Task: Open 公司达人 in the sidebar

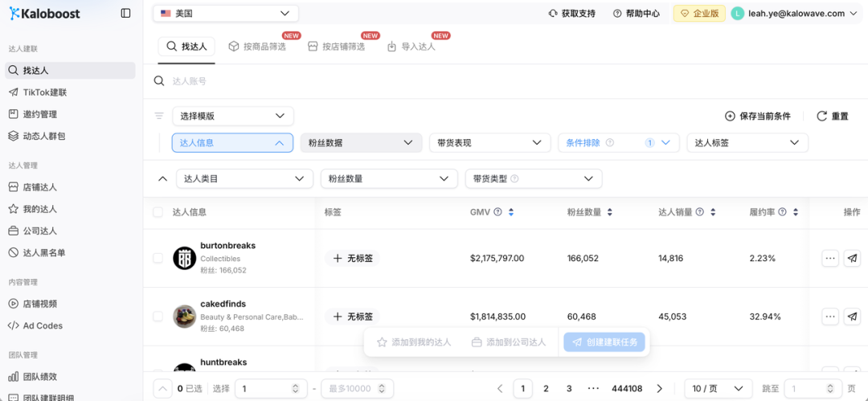Action: pyautogui.click(x=70, y=231)
